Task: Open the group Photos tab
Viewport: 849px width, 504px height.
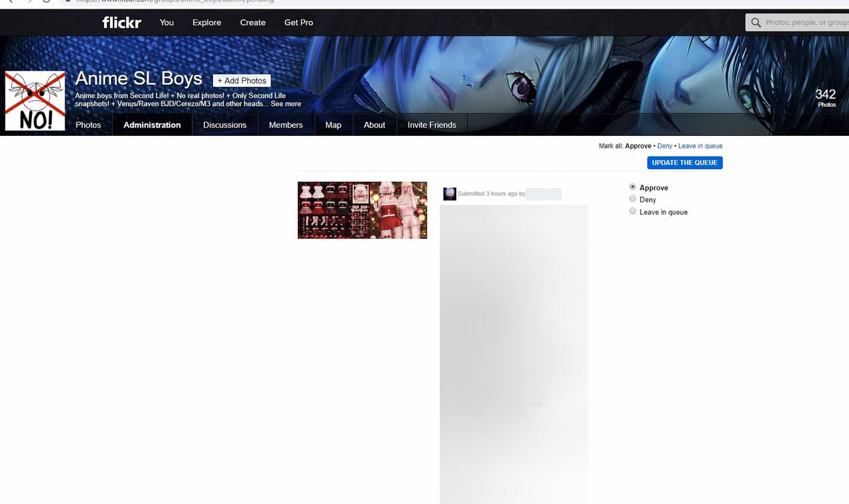Action: pyautogui.click(x=88, y=125)
